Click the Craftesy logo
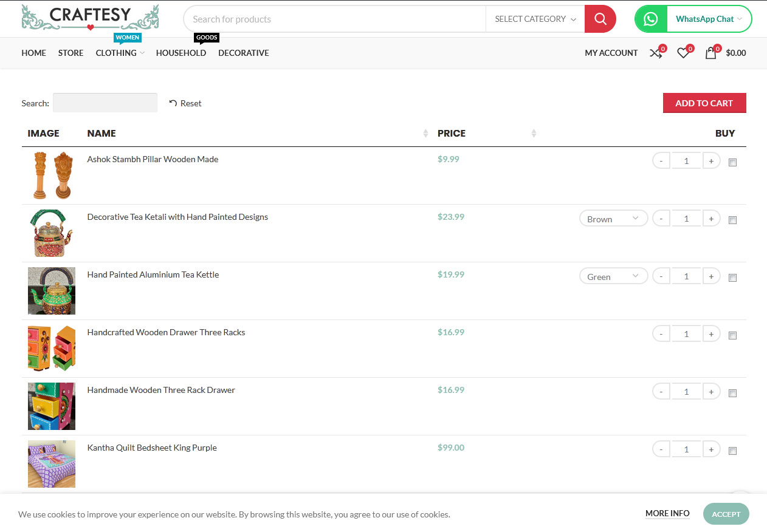Screen dimensions: 767x532 (x=90, y=18)
